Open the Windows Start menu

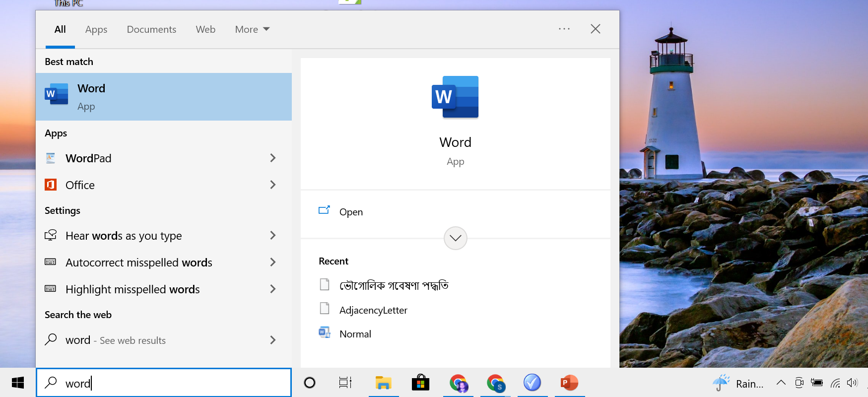pos(18,383)
